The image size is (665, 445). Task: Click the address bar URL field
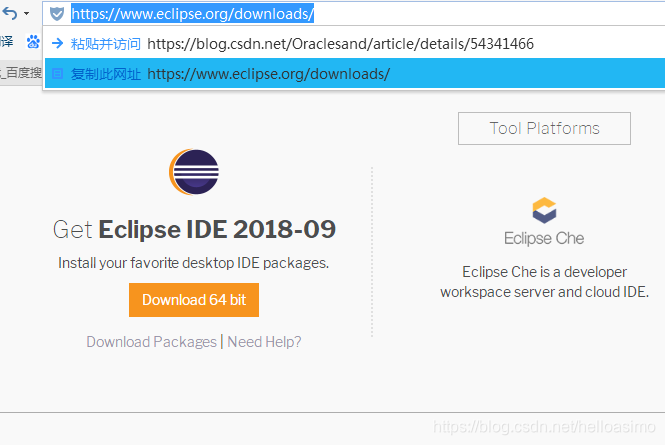click(354, 14)
